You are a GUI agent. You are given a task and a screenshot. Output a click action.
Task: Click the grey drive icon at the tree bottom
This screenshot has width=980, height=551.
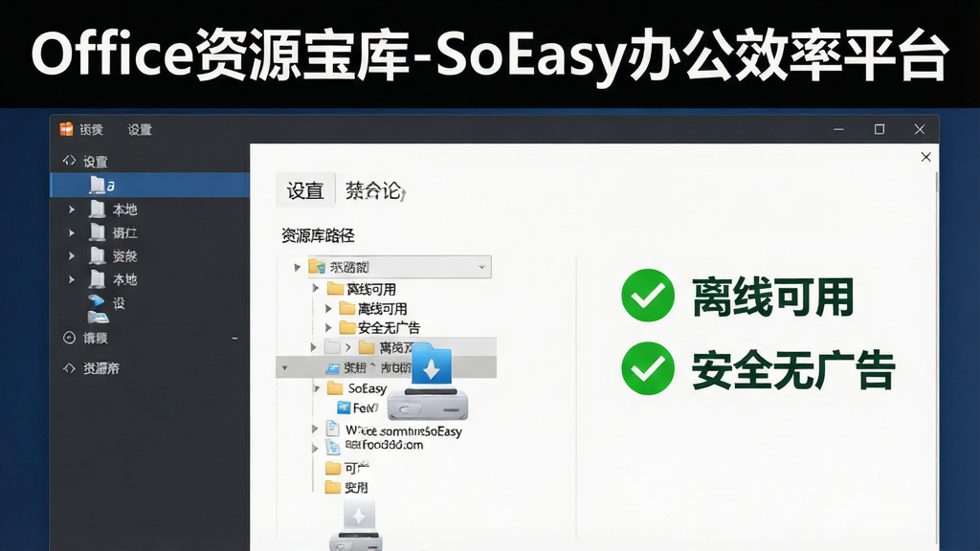[x=357, y=525]
